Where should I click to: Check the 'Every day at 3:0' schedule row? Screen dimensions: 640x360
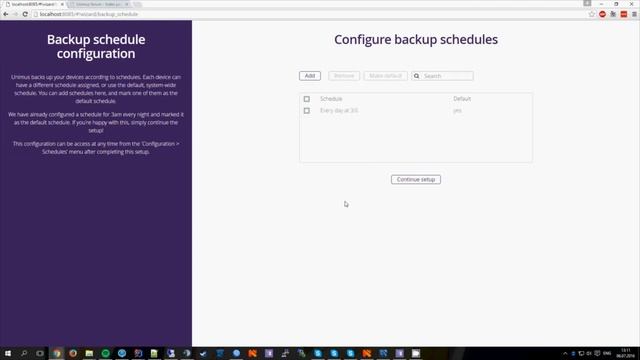[307, 111]
